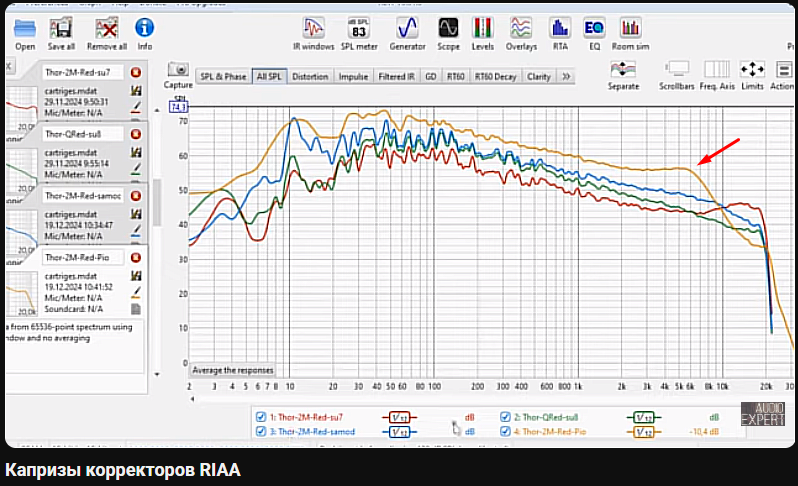Screen dimensions: 798x486
Task: Click the measurement list scrollbar thumb
Action: tap(157, 202)
